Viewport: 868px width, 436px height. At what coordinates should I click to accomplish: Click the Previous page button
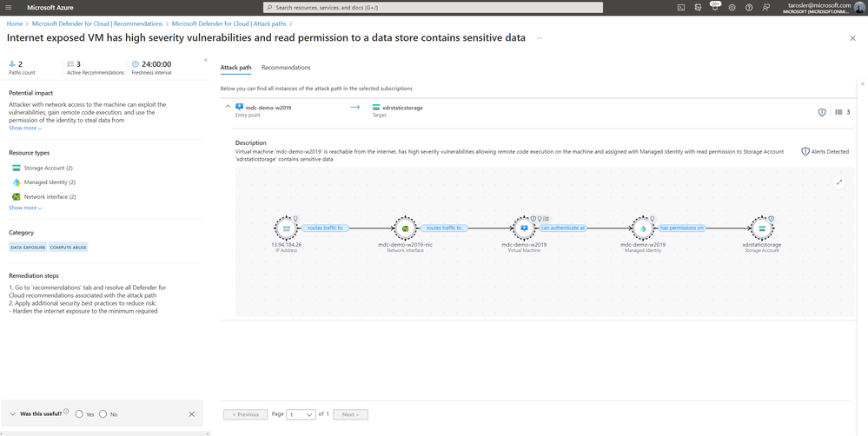click(245, 414)
